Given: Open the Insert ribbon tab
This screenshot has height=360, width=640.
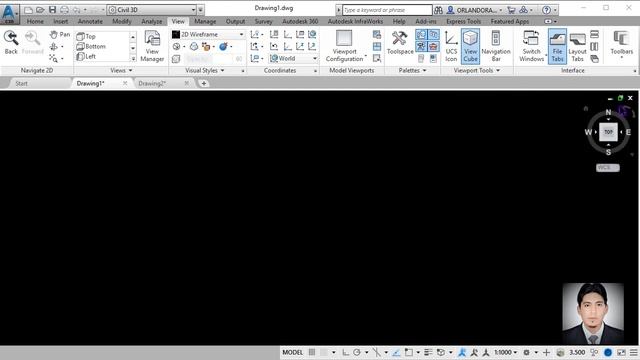Looking at the screenshot, I should pos(60,21).
